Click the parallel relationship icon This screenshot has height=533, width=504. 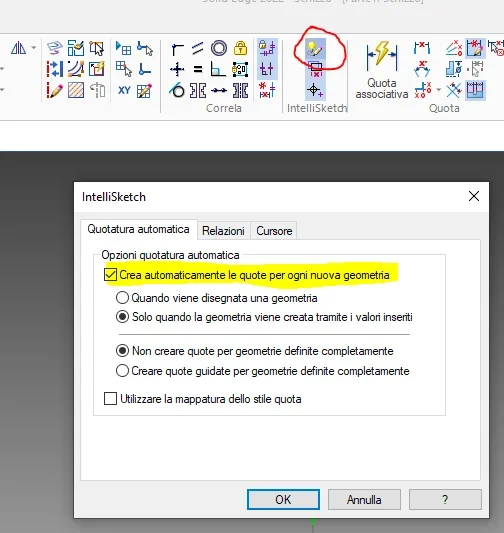click(x=197, y=48)
